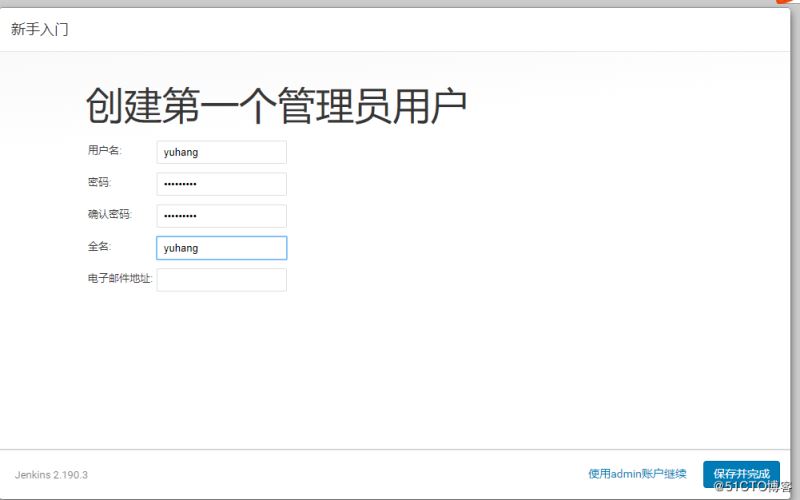Click the 新手入门 header title

point(39,29)
